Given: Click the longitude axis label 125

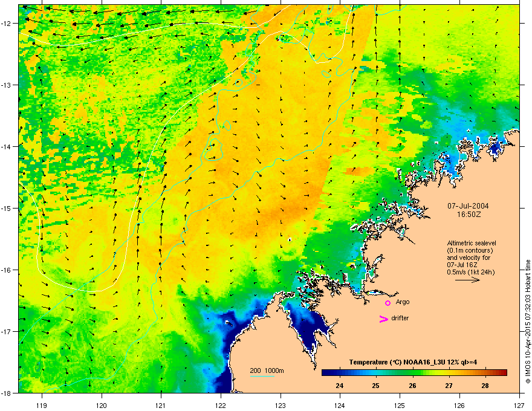Looking at the screenshot, I should (400, 405).
